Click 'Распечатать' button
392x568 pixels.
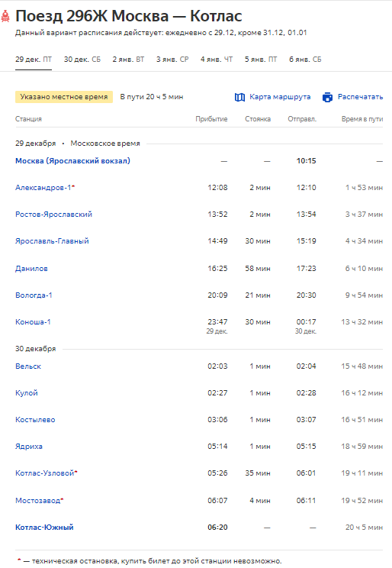[x=360, y=97]
